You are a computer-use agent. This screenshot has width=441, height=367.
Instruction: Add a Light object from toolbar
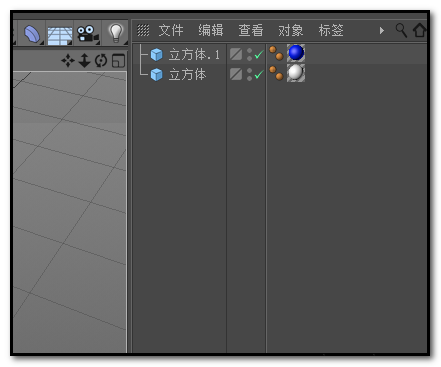pos(116,33)
